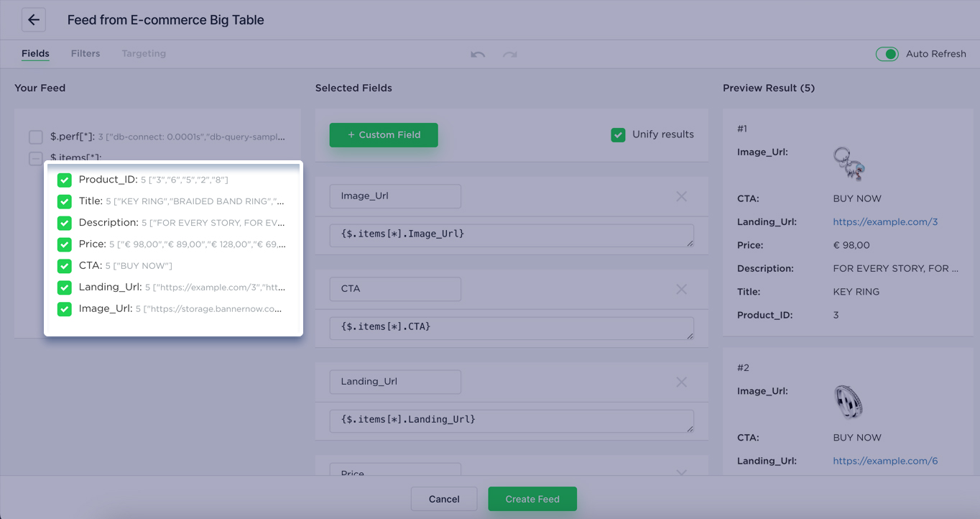The height and width of the screenshot is (519, 980).
Task: Toggle the Auto Refresh switch
Action: [887, 54]
